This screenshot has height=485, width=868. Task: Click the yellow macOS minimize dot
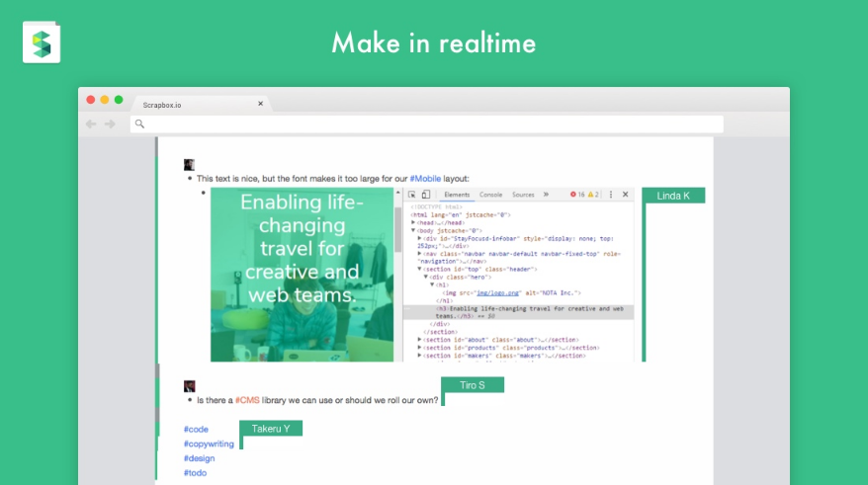coord(105,100)
